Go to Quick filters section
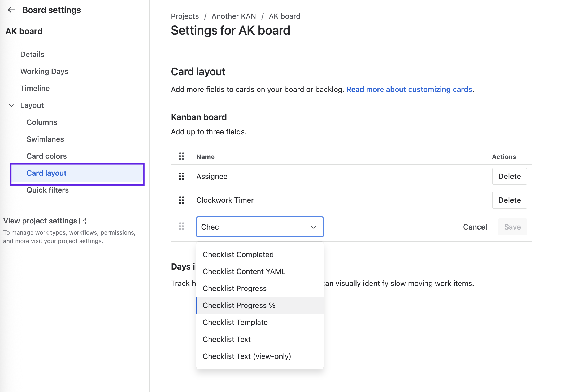Viewport: 569px width, 392px height. tap(47, 190)
